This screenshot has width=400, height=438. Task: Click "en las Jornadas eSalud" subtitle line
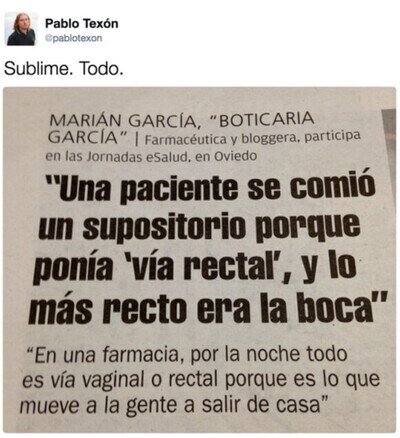click(x=117, y=157)
